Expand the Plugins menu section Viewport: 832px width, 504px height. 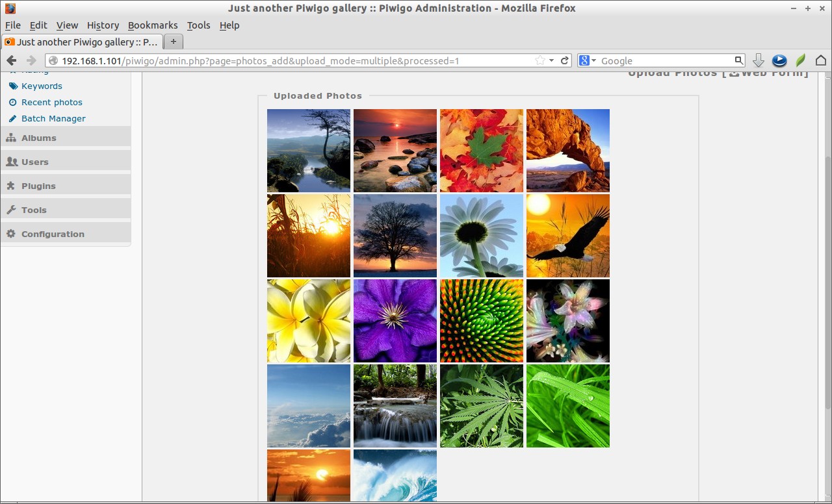click(x=66, y=186)
